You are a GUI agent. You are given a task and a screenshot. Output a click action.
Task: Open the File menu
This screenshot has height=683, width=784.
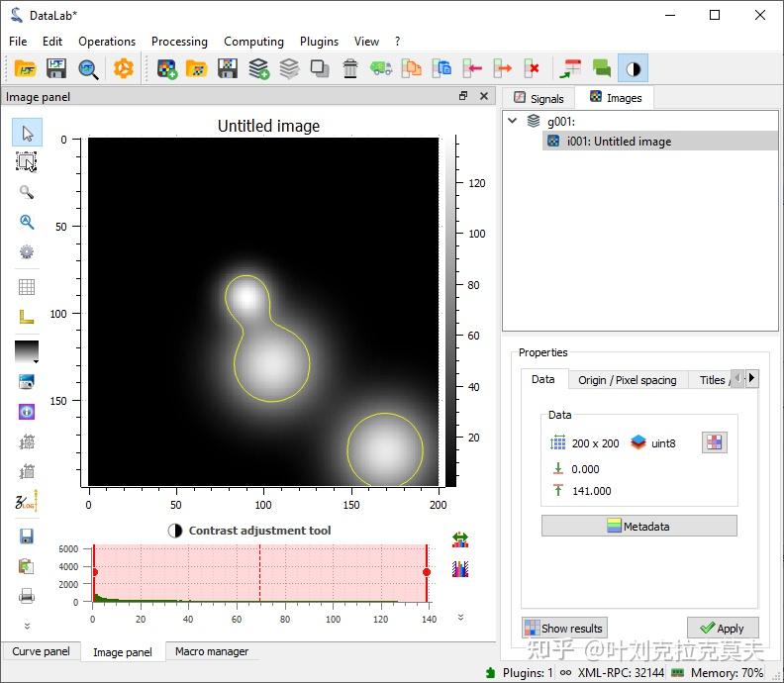coord(18,42)
